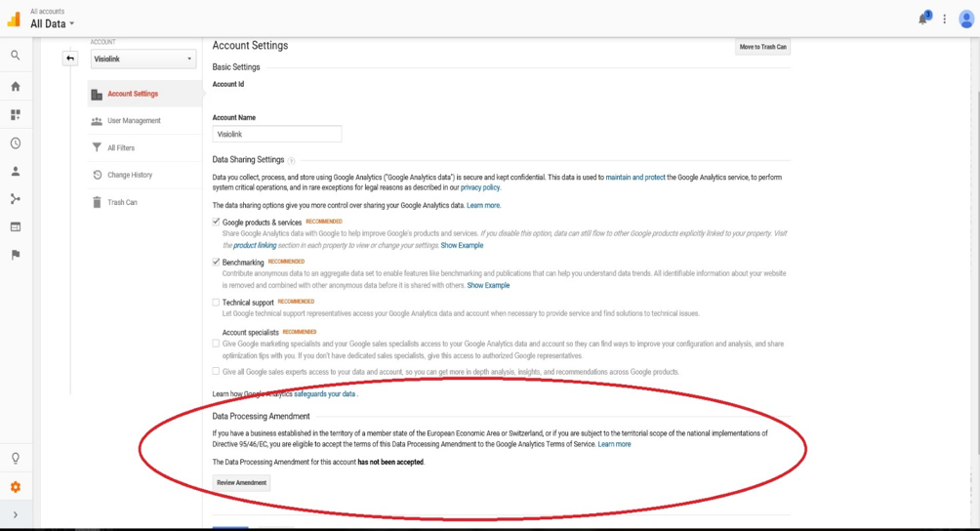Click the Account Settings building icon
980x531 pixels.
point(97,95)
